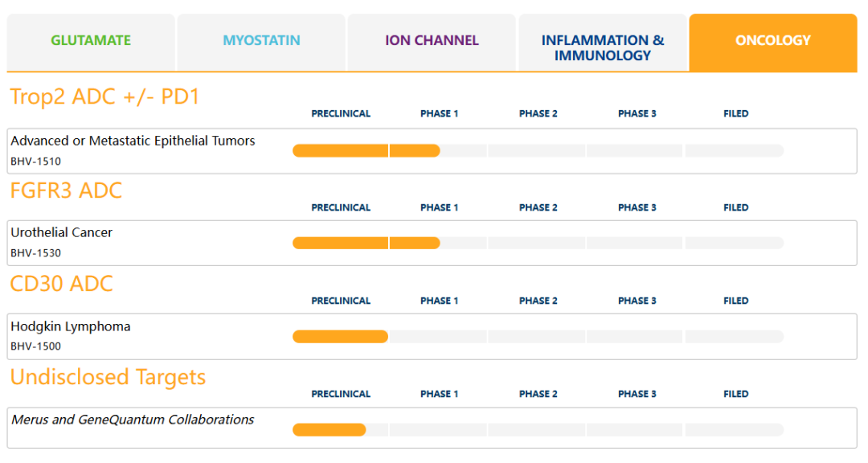Click the CD30 ADC heading
The image size is (868, 463).
61,284
